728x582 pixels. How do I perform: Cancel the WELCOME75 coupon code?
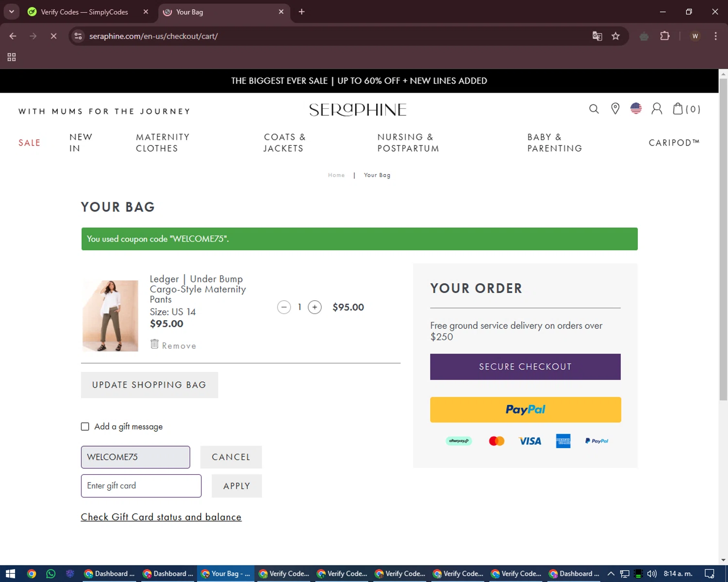coord(231,457)
